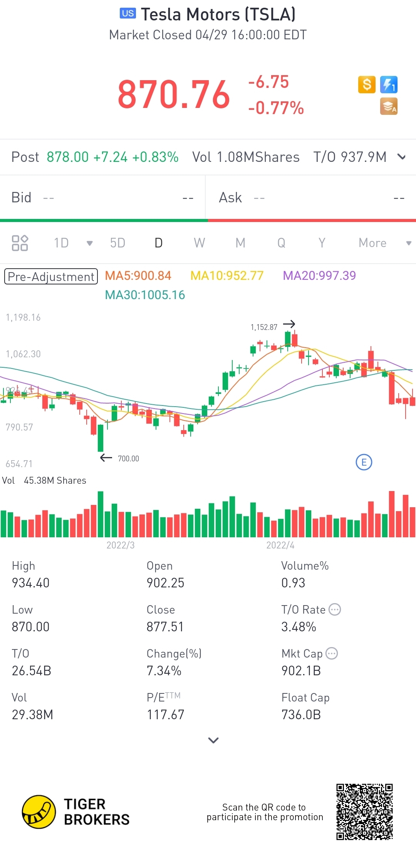
Task: Toggle the Pre-Adjustment button
Action: coord(51,276)
